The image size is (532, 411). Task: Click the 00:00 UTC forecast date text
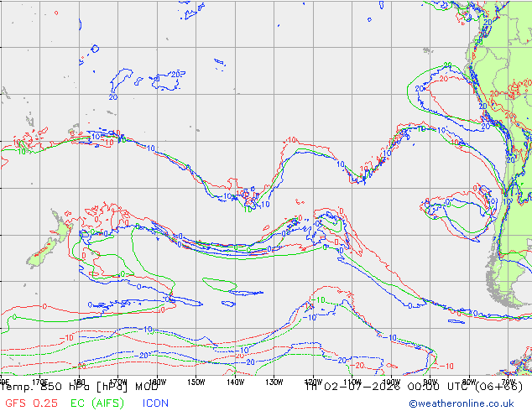click(x=414, y=387)
